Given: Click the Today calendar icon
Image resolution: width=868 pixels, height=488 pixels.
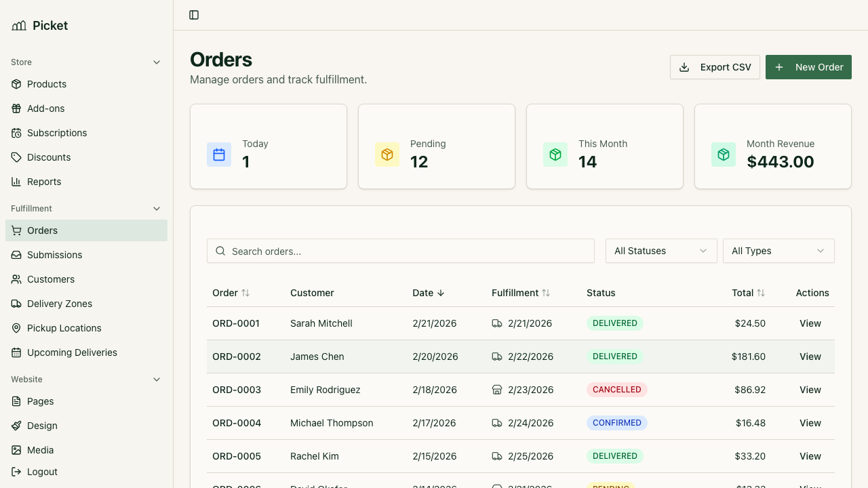Looking at the screenshot, I should (219, 155).
